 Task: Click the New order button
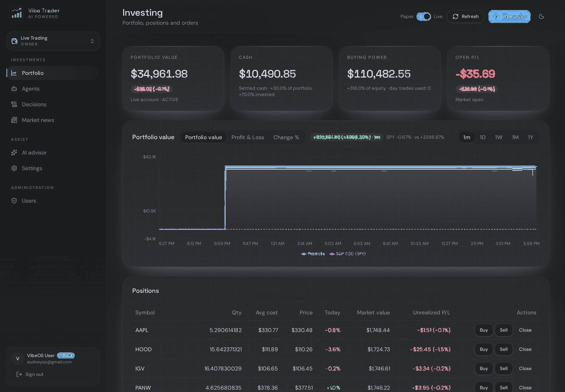tap(509, 17)
